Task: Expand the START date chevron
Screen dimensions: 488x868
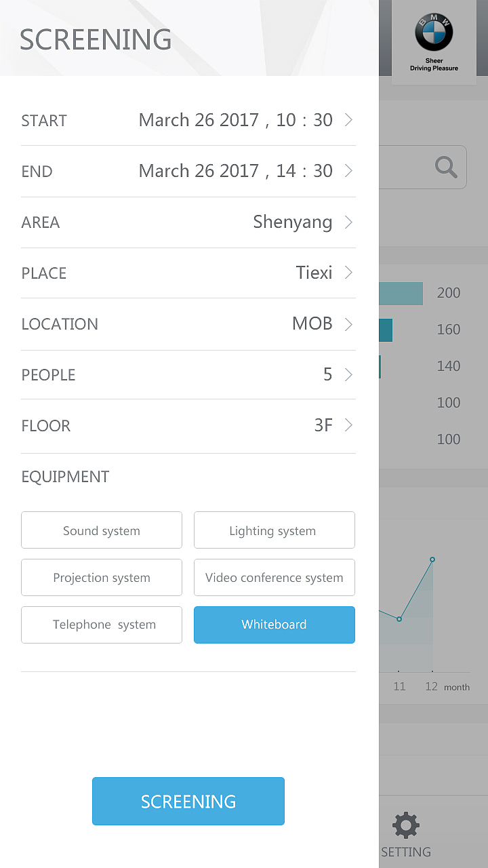Action: tap(348, 120)
